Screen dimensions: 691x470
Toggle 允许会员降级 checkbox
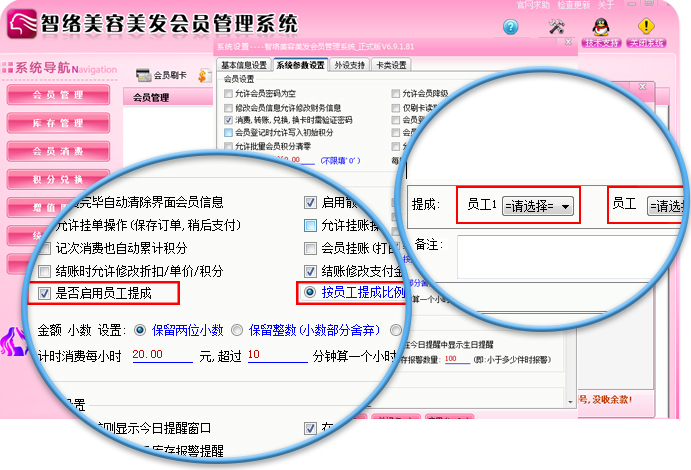(396, 93)
